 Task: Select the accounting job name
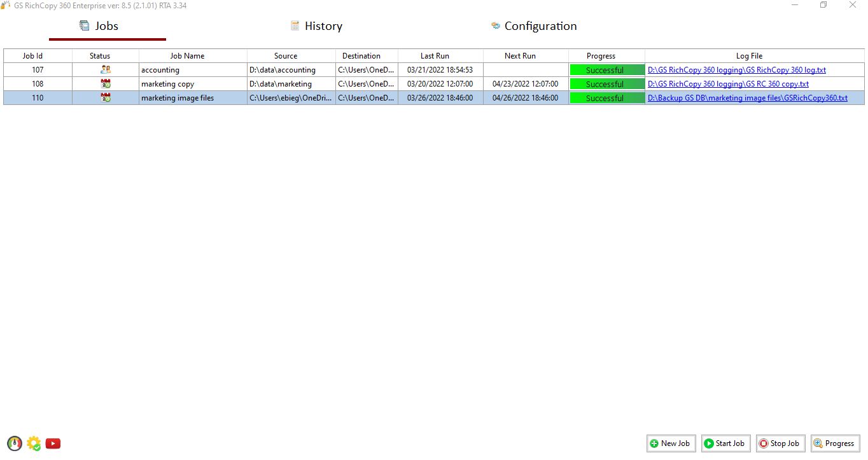pos(193,70)
